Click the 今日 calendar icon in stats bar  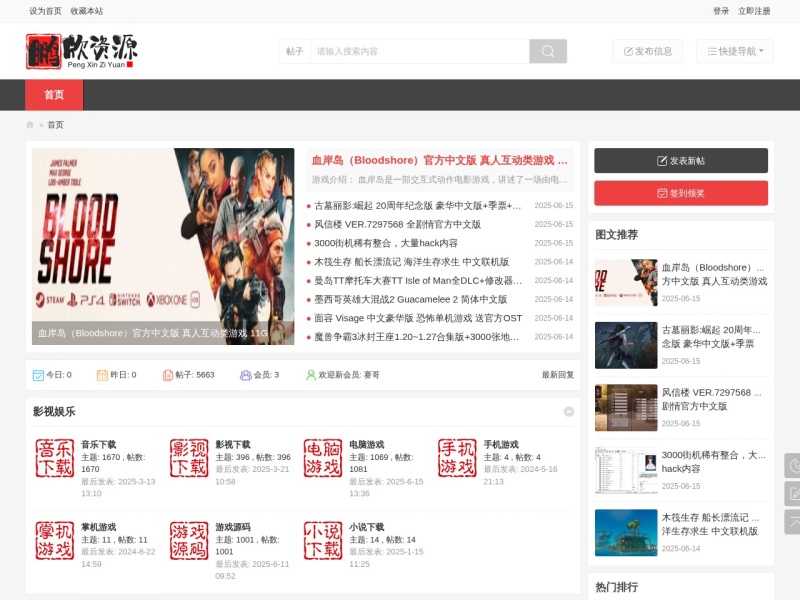tap(38, 376)
